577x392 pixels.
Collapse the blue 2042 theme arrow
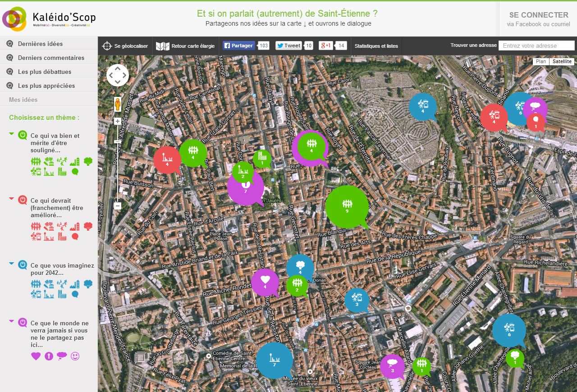[x=12, y=263]
